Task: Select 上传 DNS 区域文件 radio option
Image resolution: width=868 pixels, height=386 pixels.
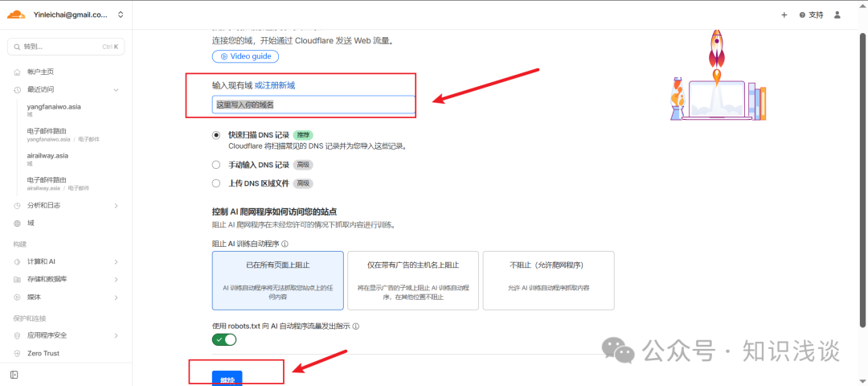Action: [x=216, y=183]
